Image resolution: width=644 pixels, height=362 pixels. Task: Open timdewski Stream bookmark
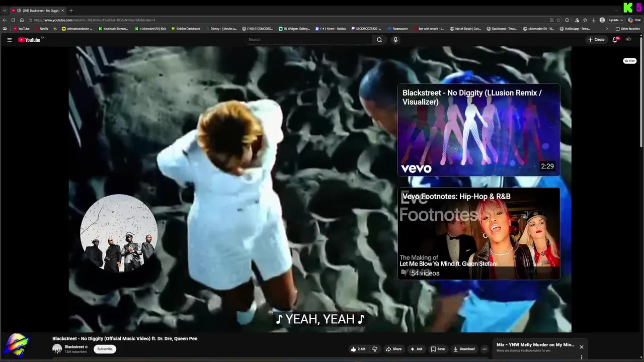click(113, 29)
